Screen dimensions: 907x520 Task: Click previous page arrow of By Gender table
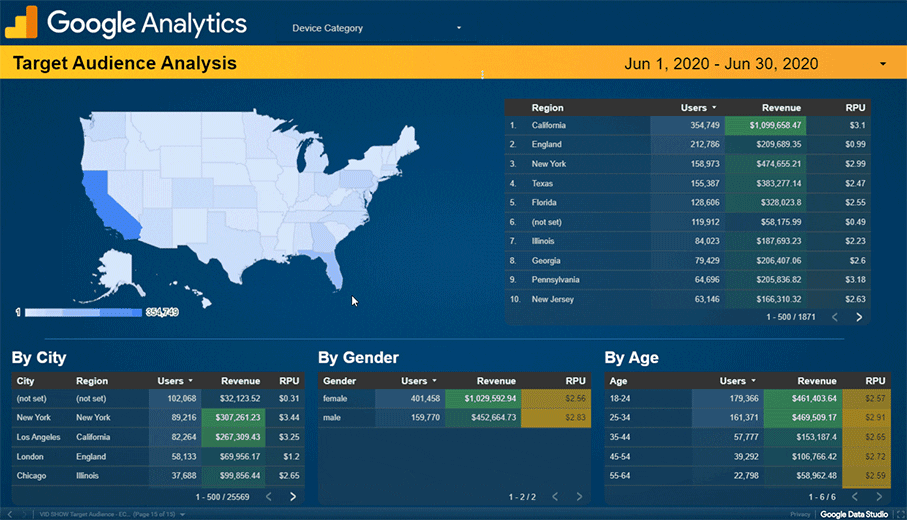tap(555, 497)
